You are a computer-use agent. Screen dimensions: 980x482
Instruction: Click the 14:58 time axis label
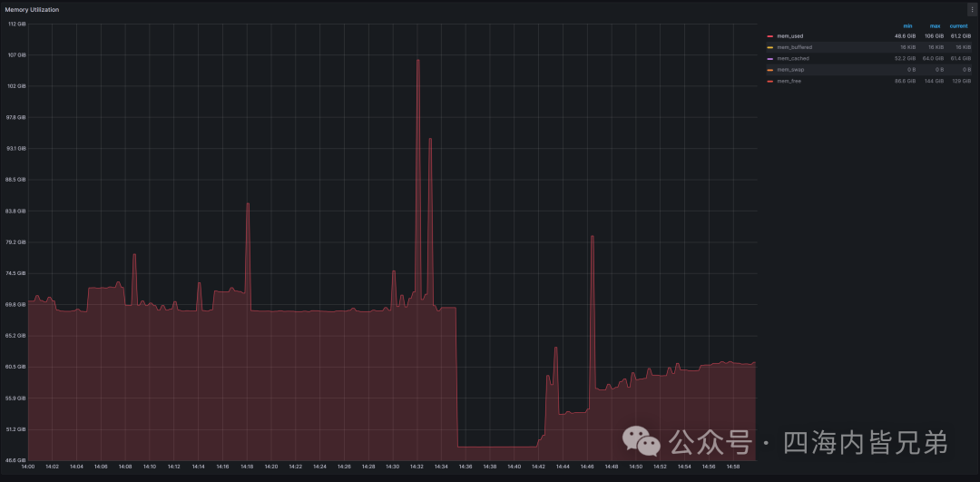tap(733, 467)
